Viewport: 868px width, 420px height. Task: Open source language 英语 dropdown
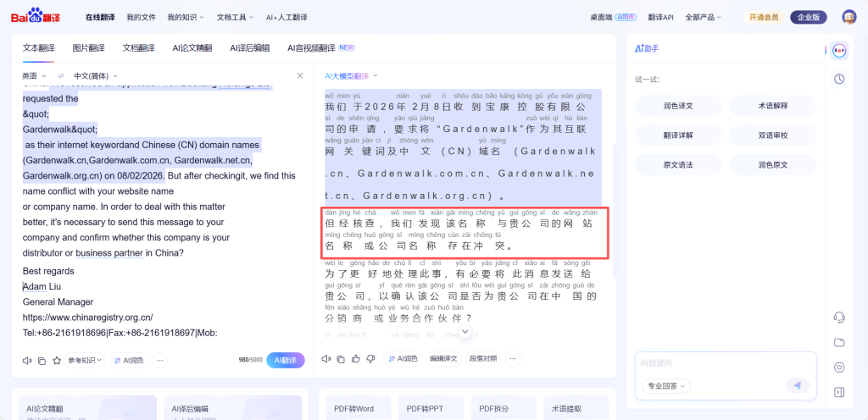34,75
